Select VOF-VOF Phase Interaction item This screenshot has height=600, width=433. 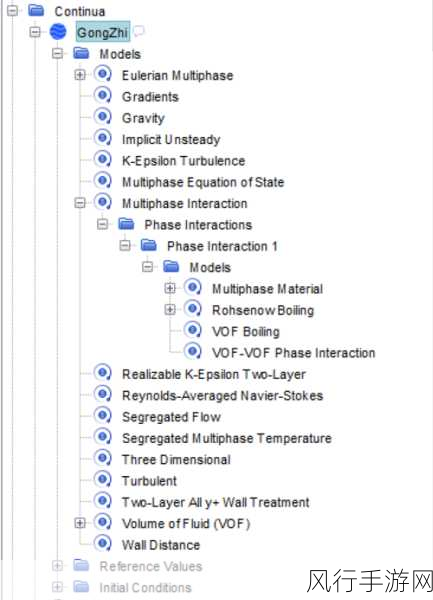(293, 352)
